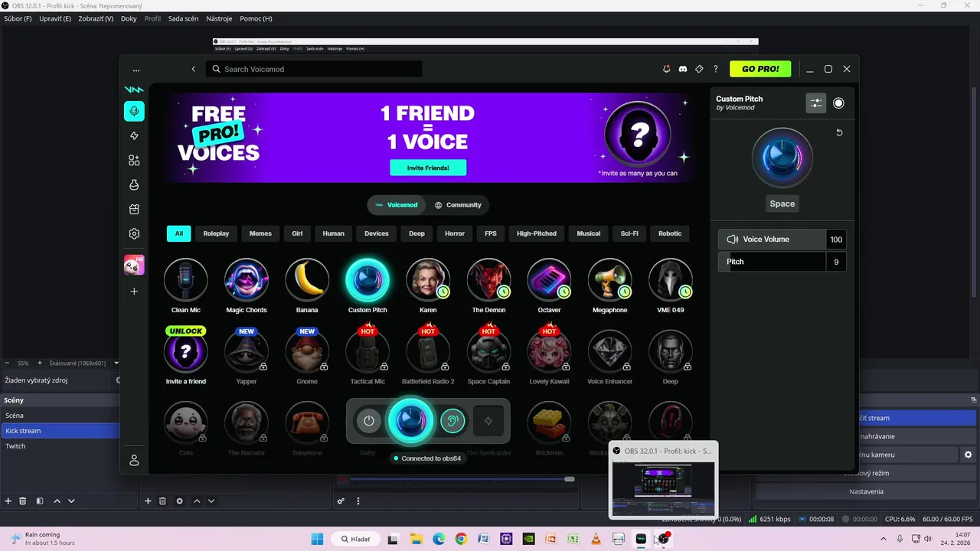Switch to Voicemod voices toggle
The image size is (980, 551).
point(397,205)
